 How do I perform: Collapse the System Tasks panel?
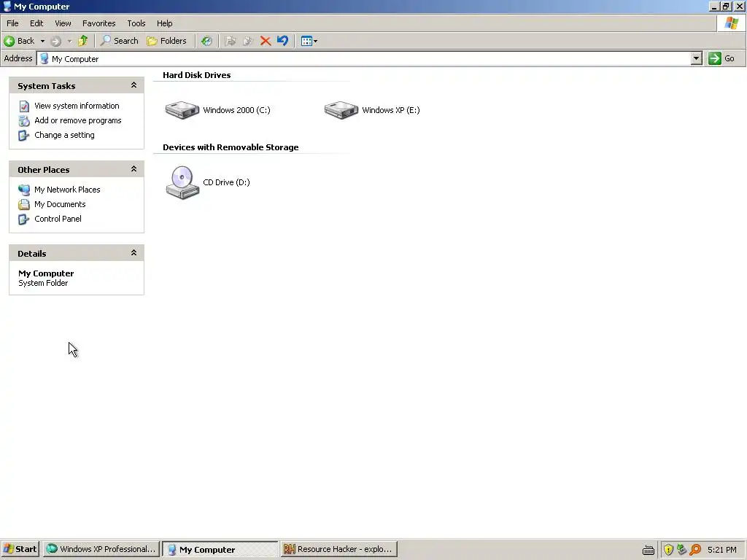tap(134, 85)
